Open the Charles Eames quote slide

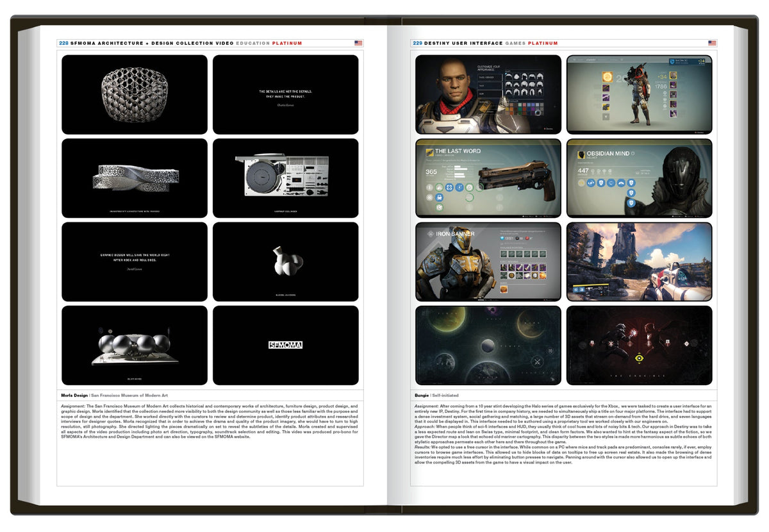(285, 94)
